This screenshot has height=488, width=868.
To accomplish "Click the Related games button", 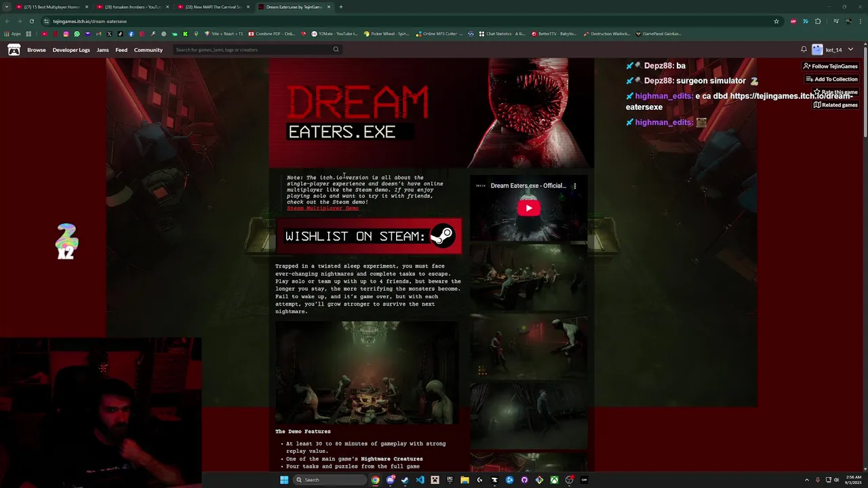I will coord(835,105).
